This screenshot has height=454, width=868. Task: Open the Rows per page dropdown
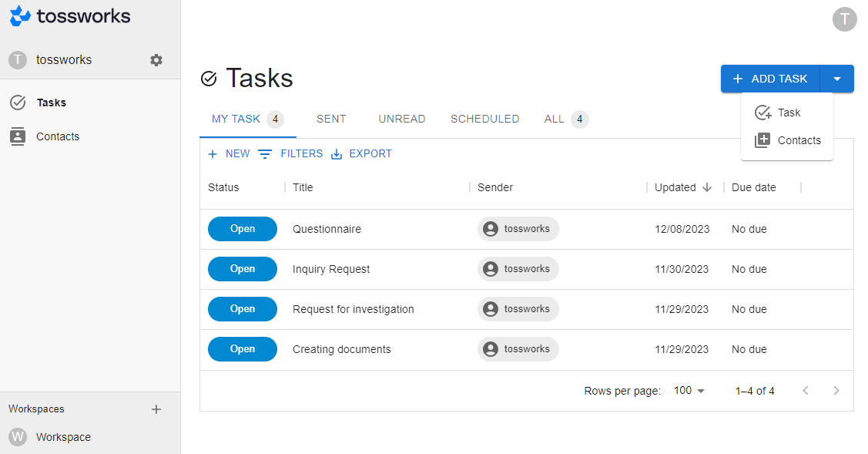click(x=689, y=391)
